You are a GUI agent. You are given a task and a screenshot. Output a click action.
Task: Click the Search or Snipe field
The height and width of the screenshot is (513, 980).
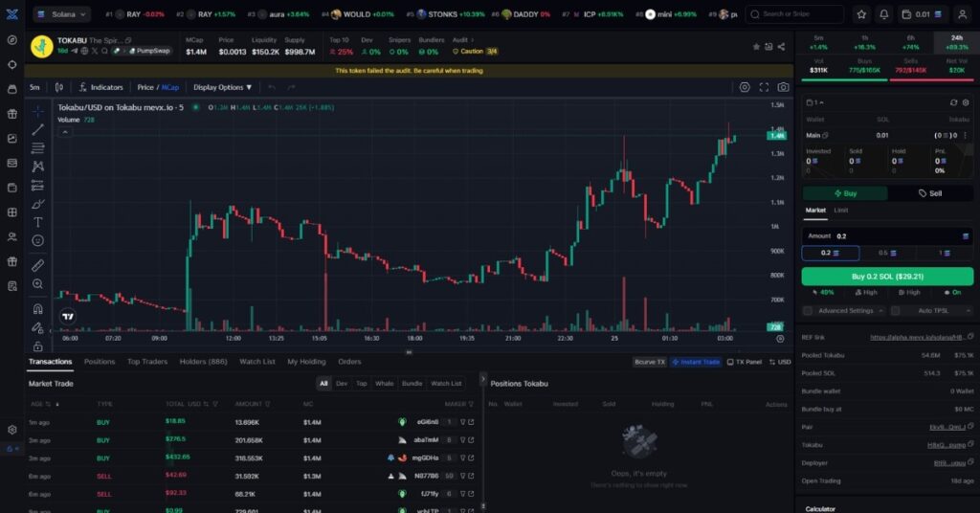click(794, 13)
